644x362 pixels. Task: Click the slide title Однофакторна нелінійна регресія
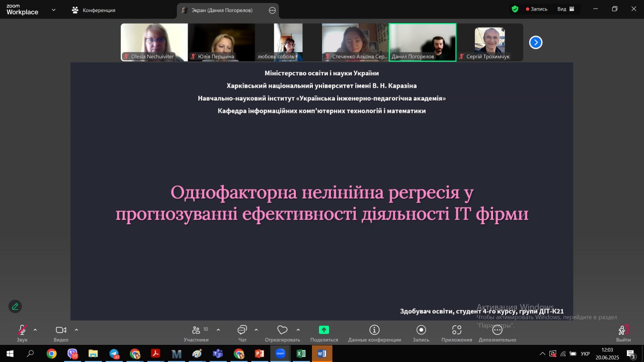tap(322, 203)
